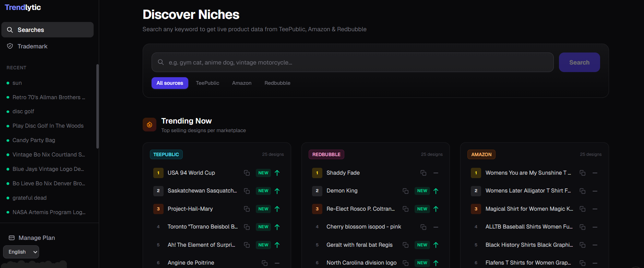Screen dimensions: 644x268
Task: Copy Cherry blossom isopod - pink title
Action: pos(423,227)
